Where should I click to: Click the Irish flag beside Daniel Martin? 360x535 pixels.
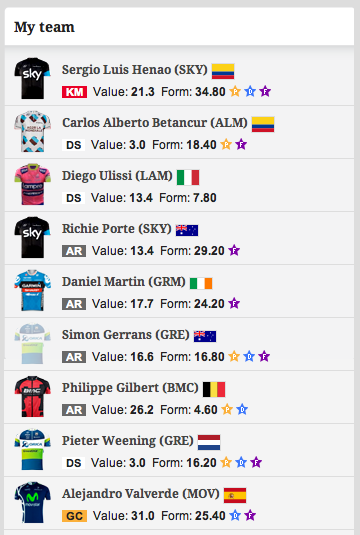(x=201, y=283)
